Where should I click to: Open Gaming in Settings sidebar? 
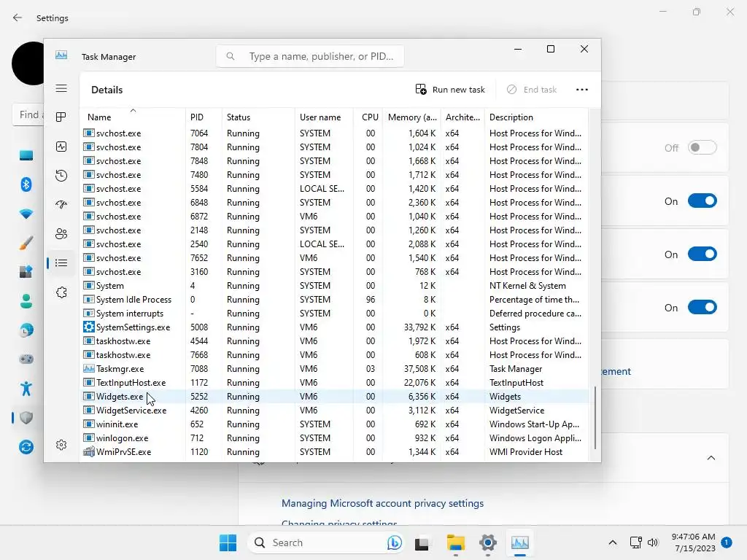point(26,359)
